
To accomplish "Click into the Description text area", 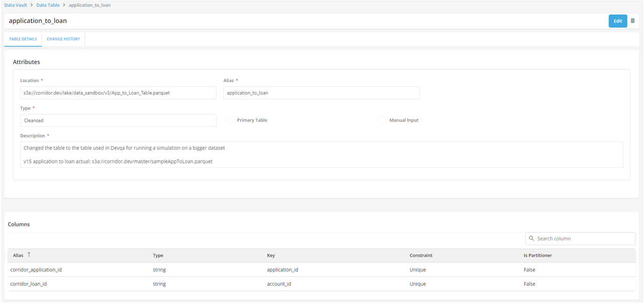I will coord(321,155).
